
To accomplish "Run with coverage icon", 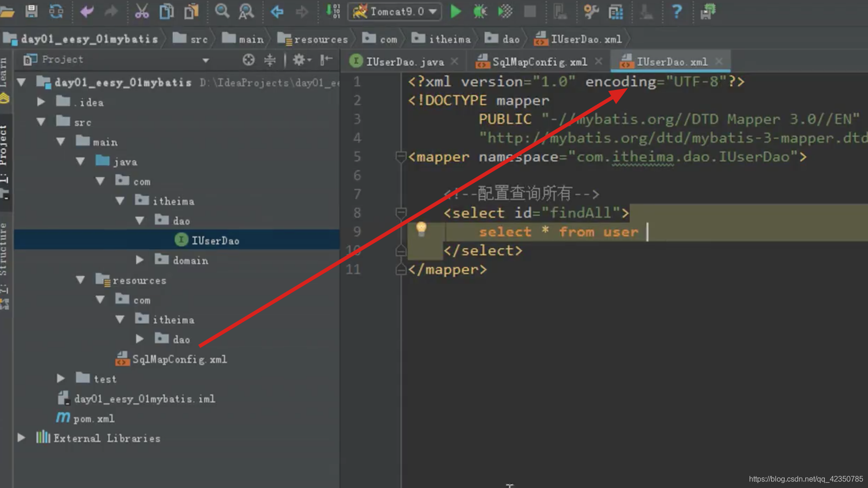I will (x=505, y=11).
